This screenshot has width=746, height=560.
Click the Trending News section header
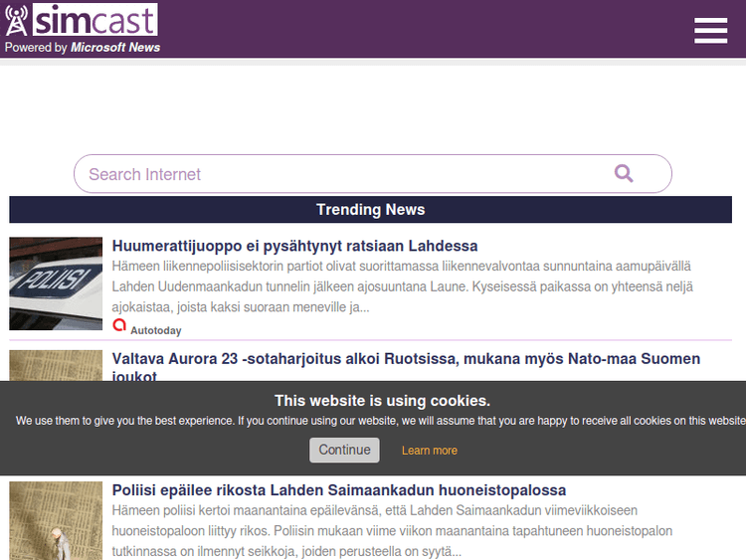coord(370,210)
